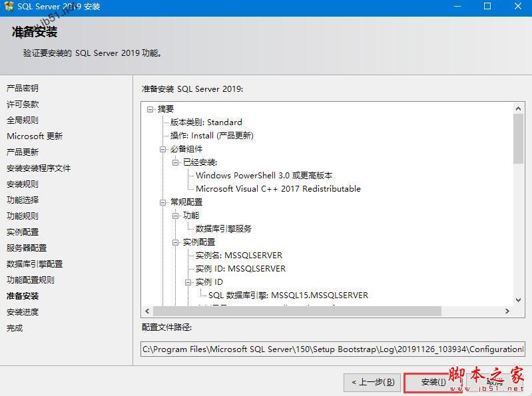Go to 许可条款 step in sidebar
This screenshot has width=532, height=396.
click(23, 104)
